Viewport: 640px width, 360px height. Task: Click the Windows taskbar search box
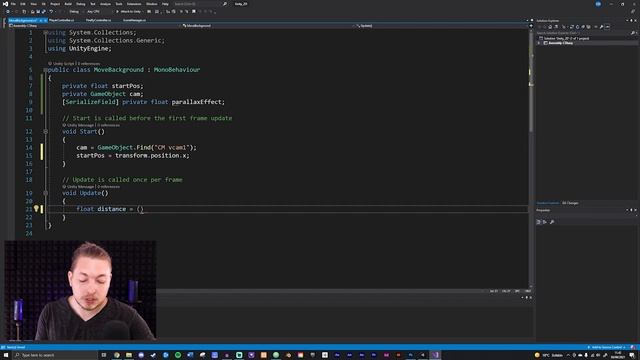click(x=55, y=355)
